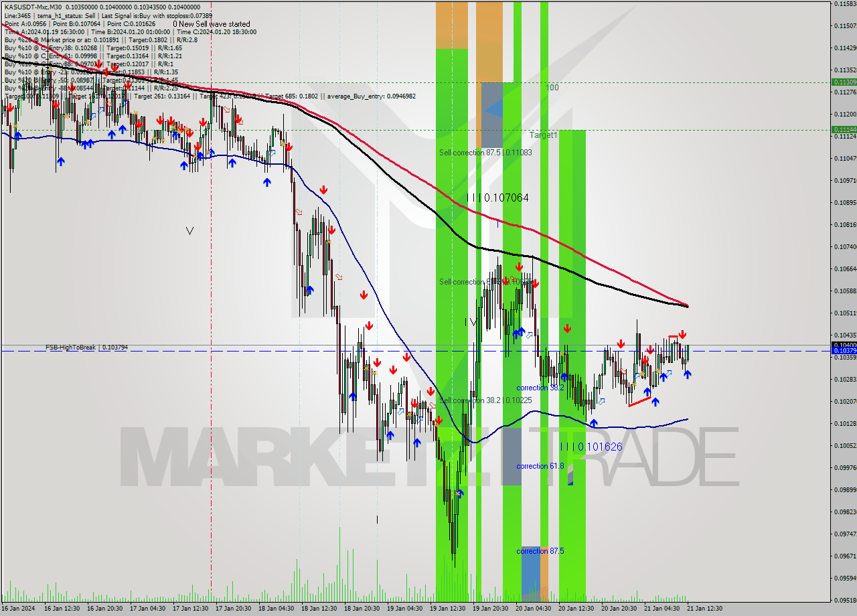Select the 0.10052 price axis value

click(x=845, y=445)
